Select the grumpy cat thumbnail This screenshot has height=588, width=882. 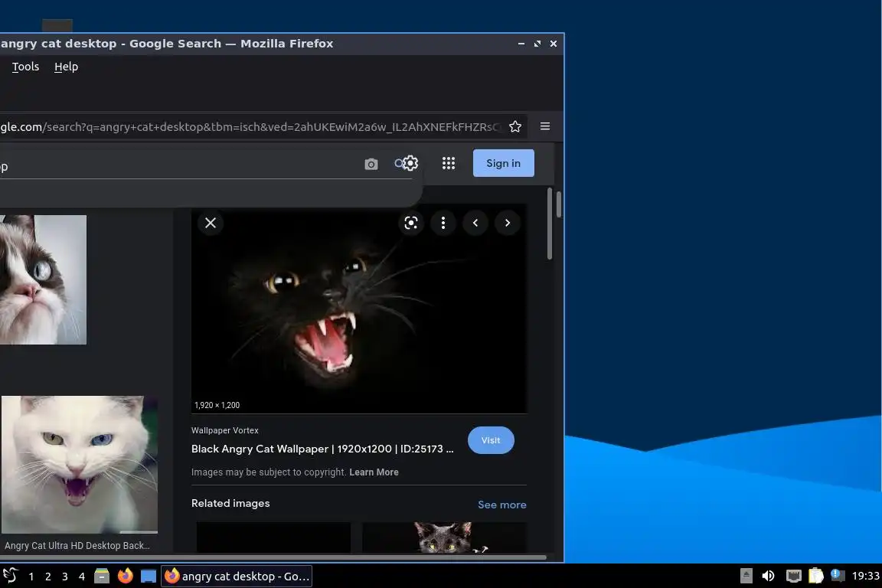pyautogui.click(x=44, y=279)
